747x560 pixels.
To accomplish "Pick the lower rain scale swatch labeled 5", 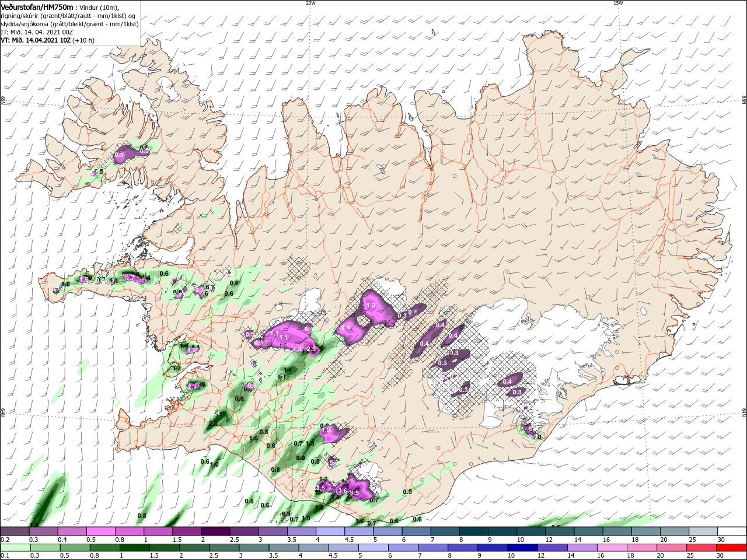I will tap(372, 548).
